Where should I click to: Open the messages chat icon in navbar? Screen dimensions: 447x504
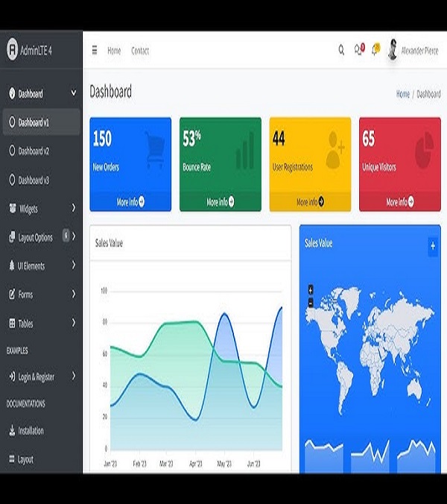(358, 50)
